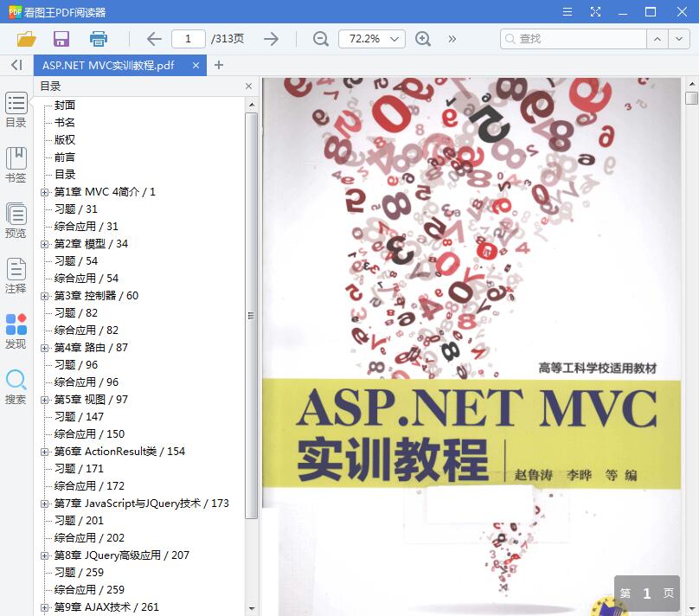This screenshot has height=616, width=699.
Task: Expand 第9章 AJAX技术 tree node
Action: click(x=44, y=607)
